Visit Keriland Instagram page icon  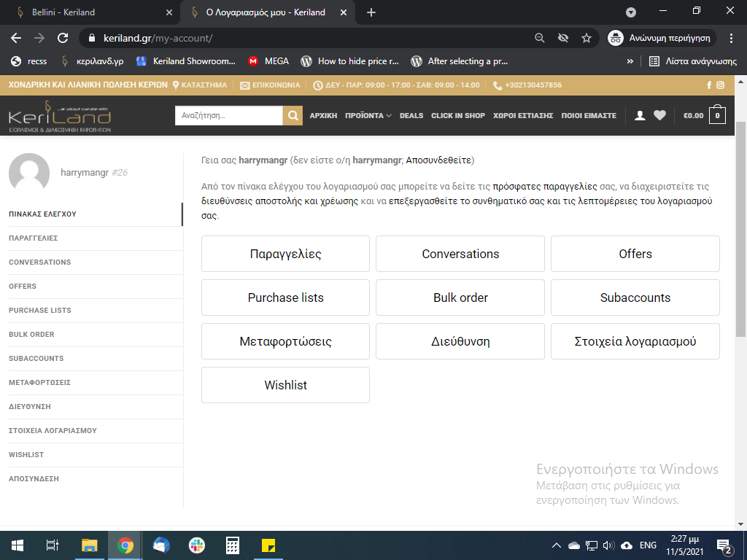720,85
